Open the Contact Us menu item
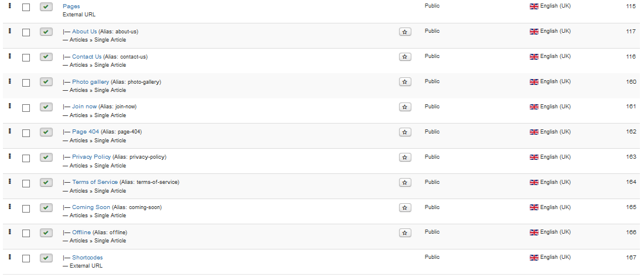This screenshot has height=277, width=644. coord(87,57)
